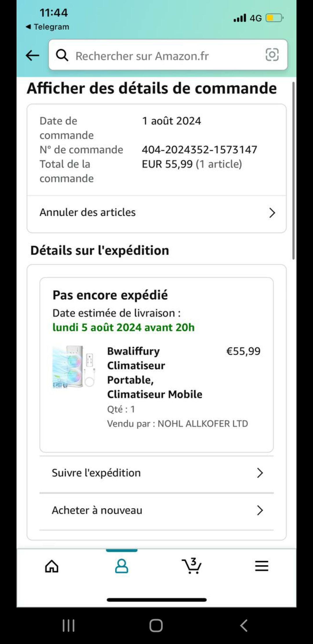Tap Android recent apps button

tap(69, 625)
